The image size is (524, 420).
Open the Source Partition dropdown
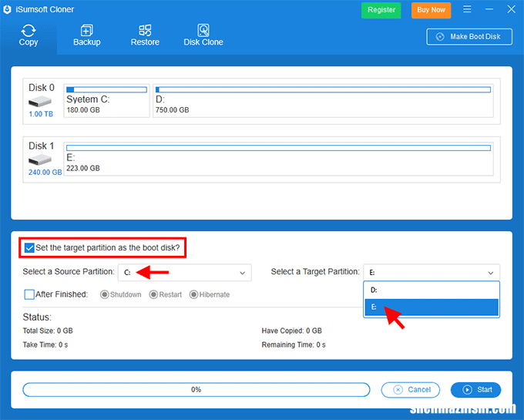[x=184, y=273]
